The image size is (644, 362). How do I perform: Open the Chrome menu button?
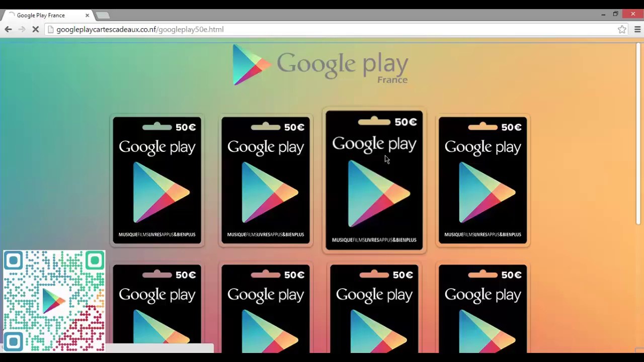click(x=637, y=30)
